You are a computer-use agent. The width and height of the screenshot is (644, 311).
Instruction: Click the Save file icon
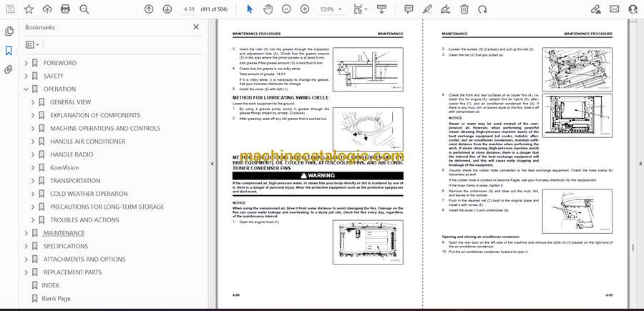[10, 9]
